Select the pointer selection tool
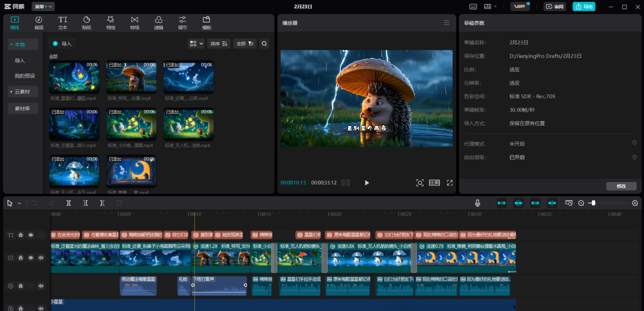Image resolution: width=644 pixels, height=311 pixels. (x=10, y=203)
